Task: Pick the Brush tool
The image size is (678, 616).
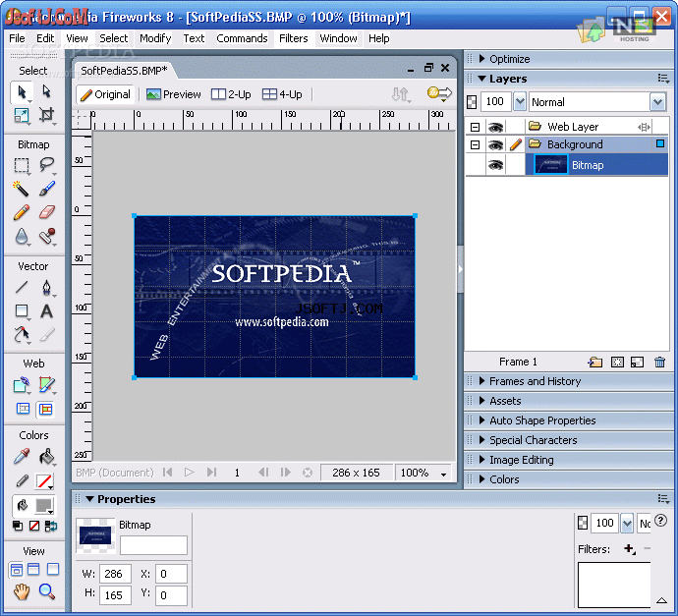Action: (46, 189)
